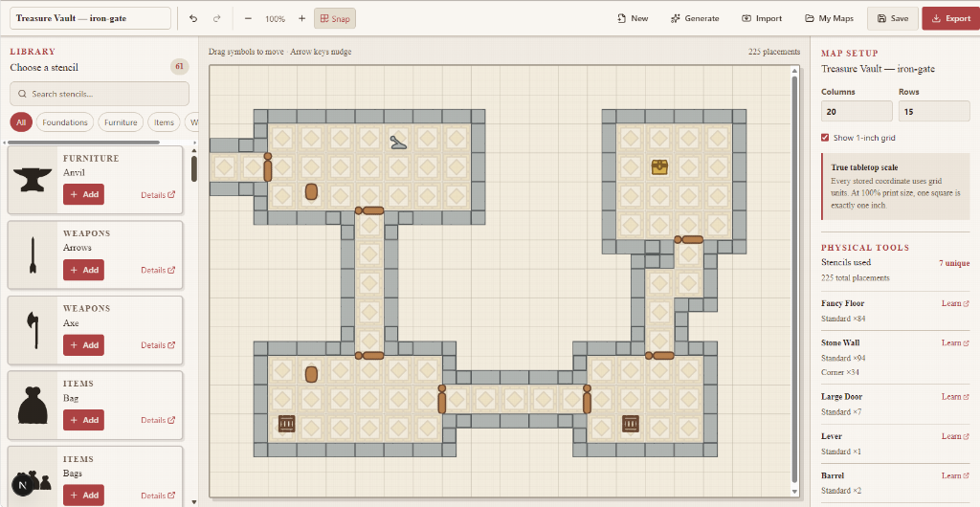The image size is (980, 507).
Task: Click the Arrows stencil thumbnail
Action: click(x=33, y=255)
